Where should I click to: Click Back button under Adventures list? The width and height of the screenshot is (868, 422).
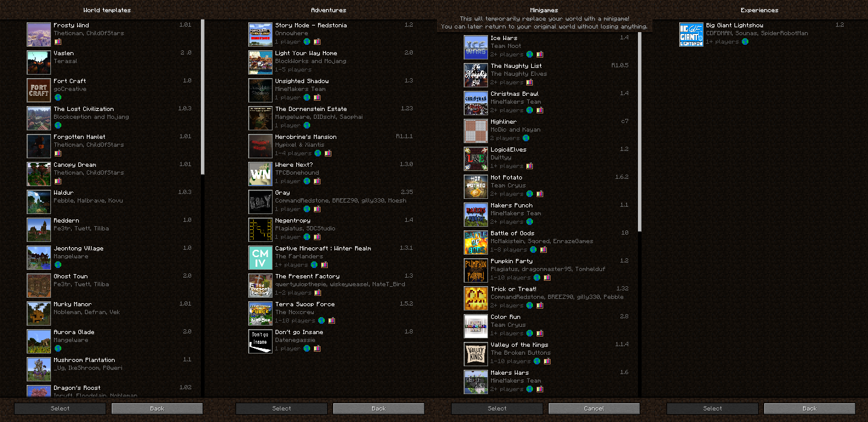point(379,409)
